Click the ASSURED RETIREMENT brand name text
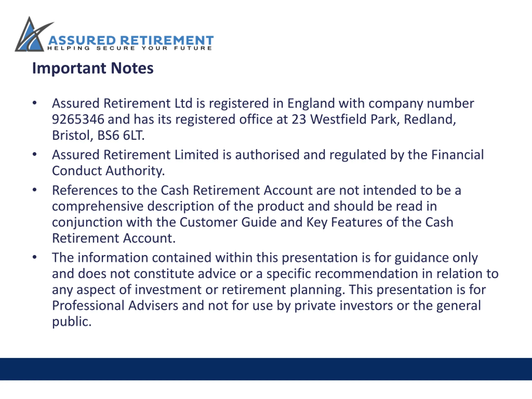 point(131,40)
